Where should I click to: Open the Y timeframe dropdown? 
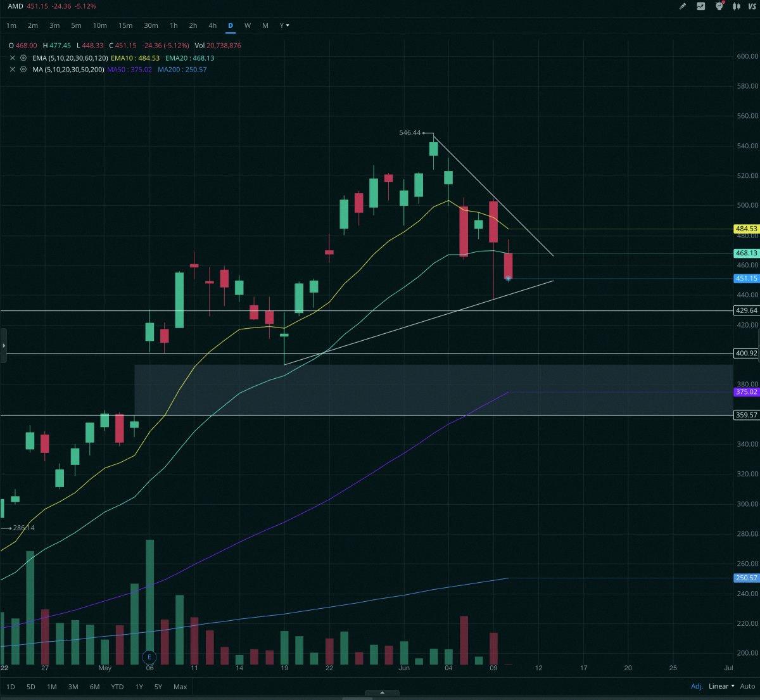(284, 25)
